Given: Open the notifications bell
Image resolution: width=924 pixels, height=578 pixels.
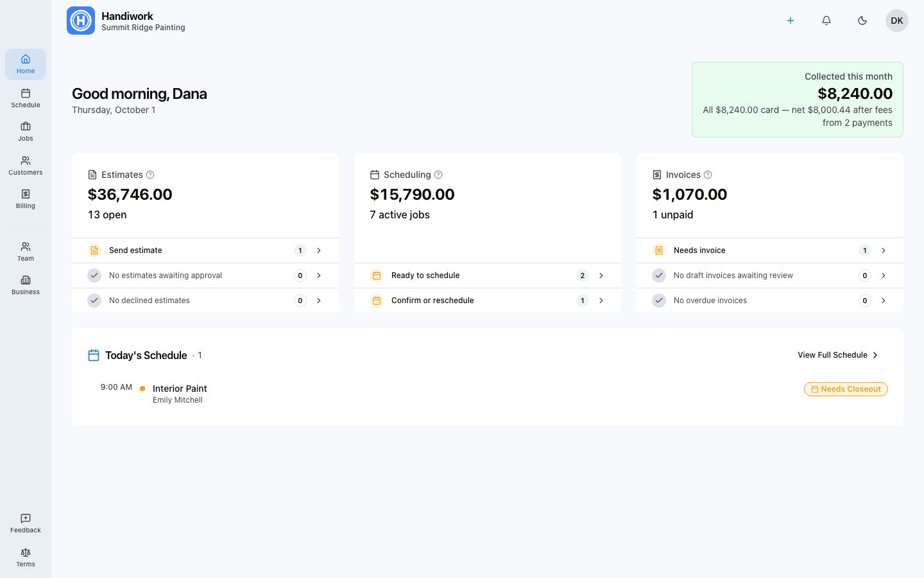Looking at the screenshot, I should pos(826,21).
